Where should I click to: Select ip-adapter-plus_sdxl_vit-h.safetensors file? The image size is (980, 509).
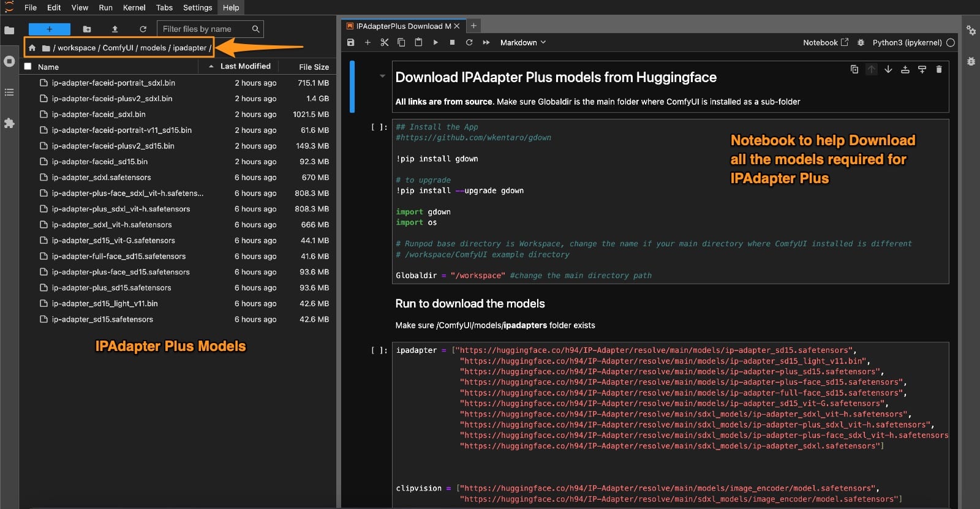coord(178,209)
